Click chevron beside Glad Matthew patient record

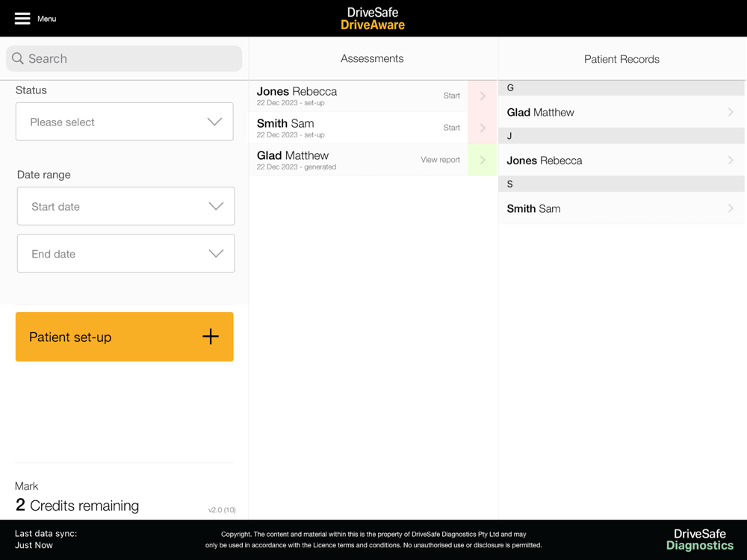(731, 112)
